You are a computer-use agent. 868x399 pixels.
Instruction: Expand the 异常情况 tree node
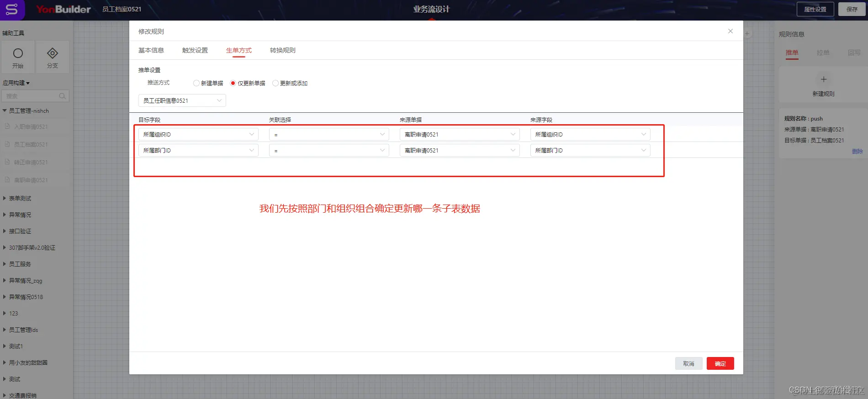[x=5, y=215]
